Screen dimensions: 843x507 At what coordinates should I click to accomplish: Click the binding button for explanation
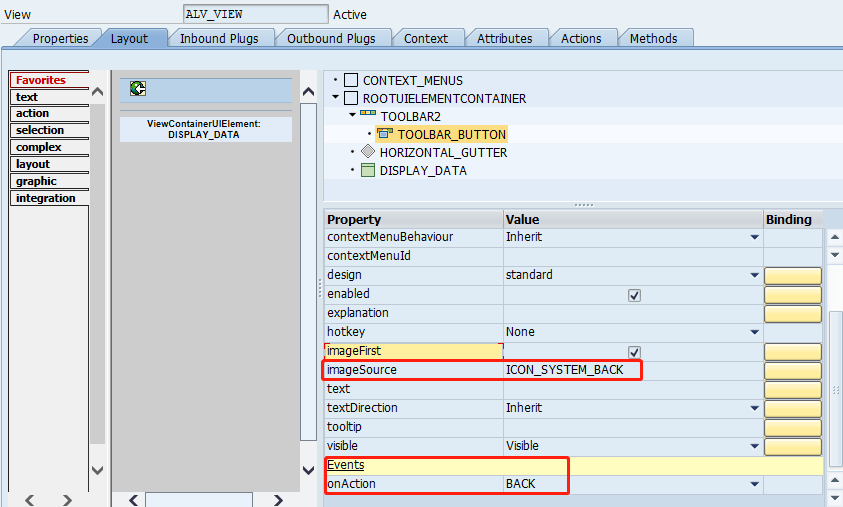pyautogui.click(x=793, y=313)
